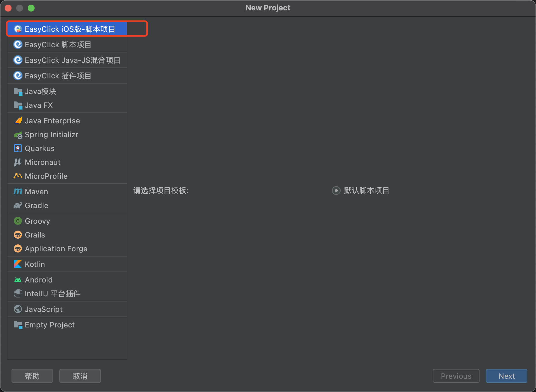Viewport: 536px width, 392px height.
Task: Choose Maven build system entry
Action: pyautogui.click(x=67, y=191)
